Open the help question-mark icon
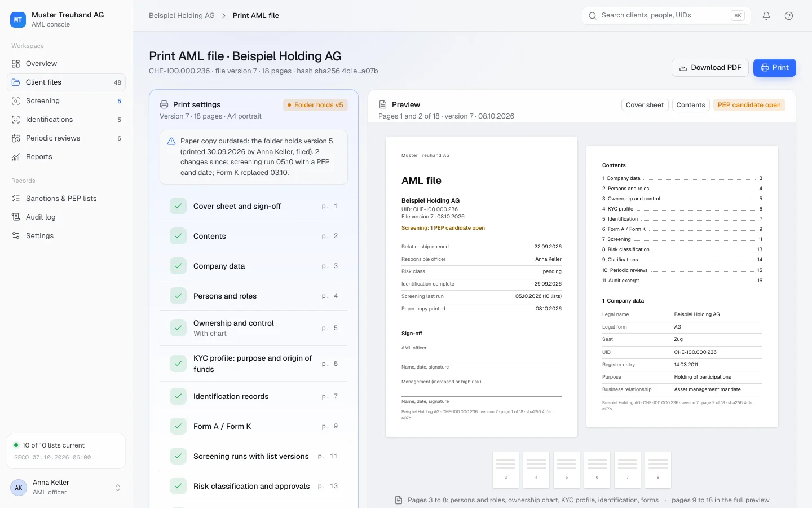 click(x=789, y=16)
